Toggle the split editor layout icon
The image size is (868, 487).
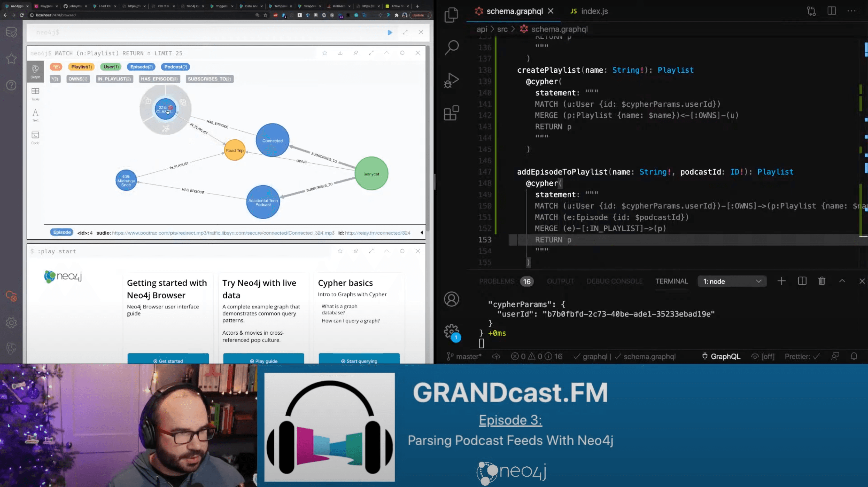pos(831,11)
